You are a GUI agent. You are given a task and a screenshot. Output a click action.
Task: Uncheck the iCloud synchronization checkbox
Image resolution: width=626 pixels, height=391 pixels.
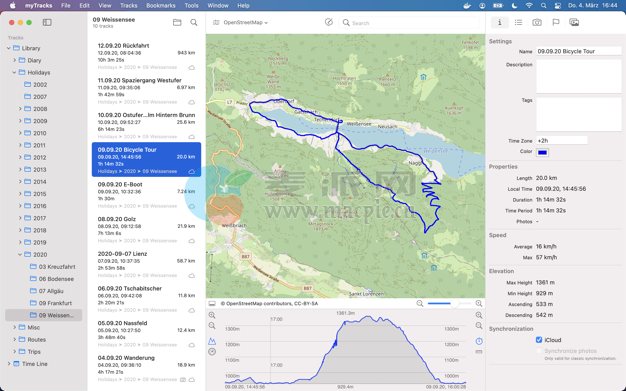[539, 340]
